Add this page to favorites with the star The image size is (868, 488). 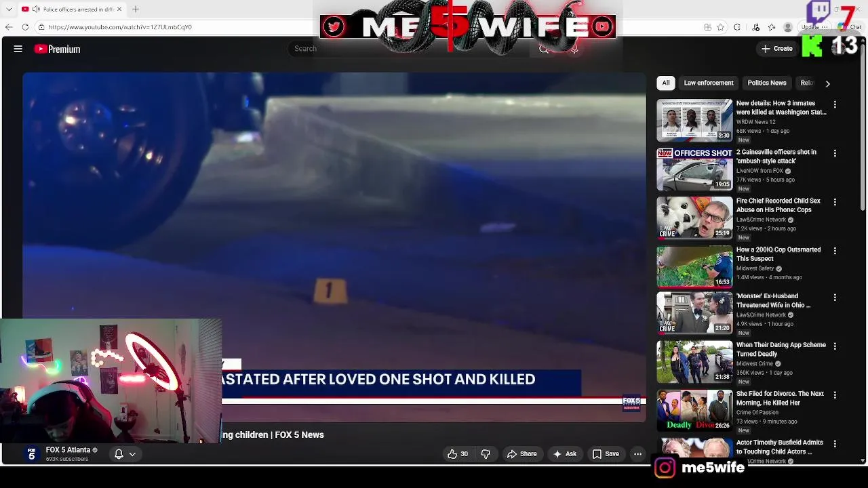(720, 27)
